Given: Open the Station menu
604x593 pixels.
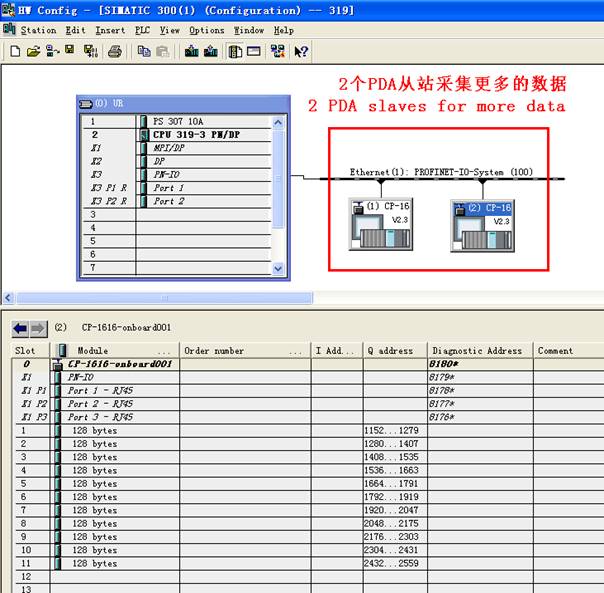Looking at the screenshot, I should pos(38,30).
